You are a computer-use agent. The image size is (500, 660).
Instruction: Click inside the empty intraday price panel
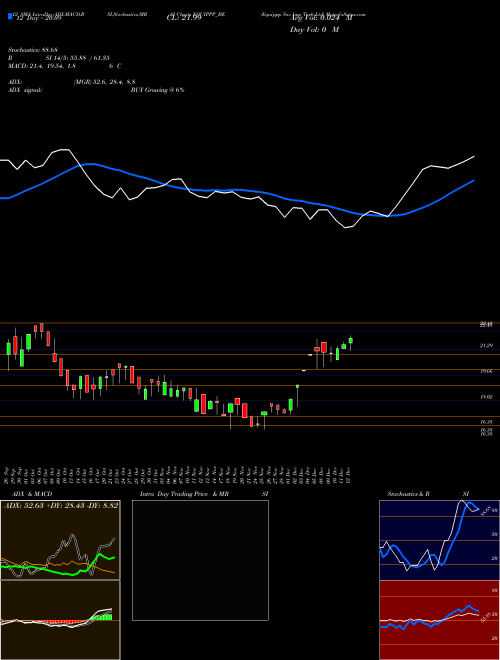[200, 560]
